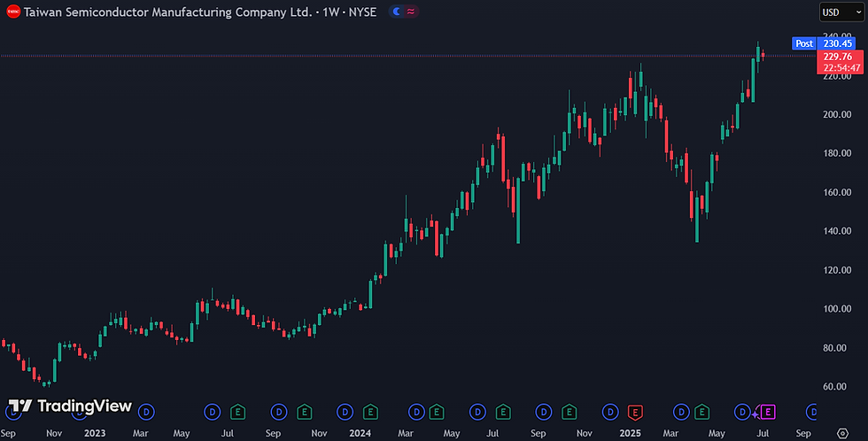Click the 200.00 price axis label
Viewport: 868px width, 441px height.
click(x=837, y=114)
